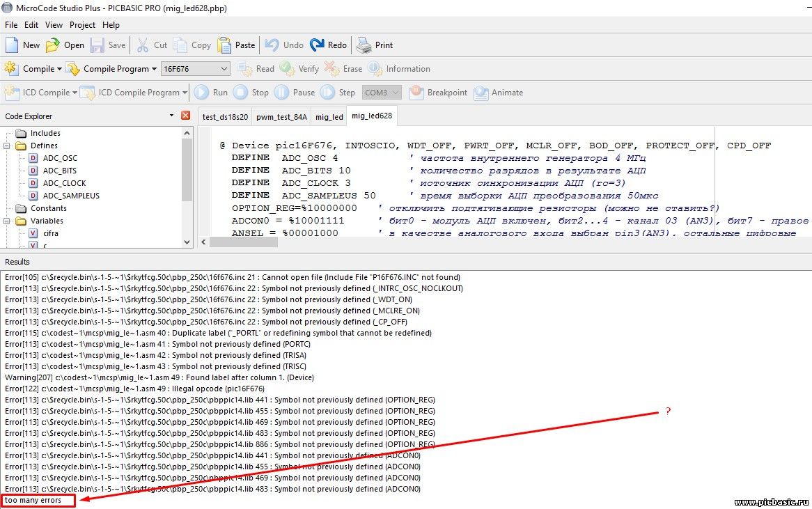Click the Save disk icon

click(x=97, y=45)
